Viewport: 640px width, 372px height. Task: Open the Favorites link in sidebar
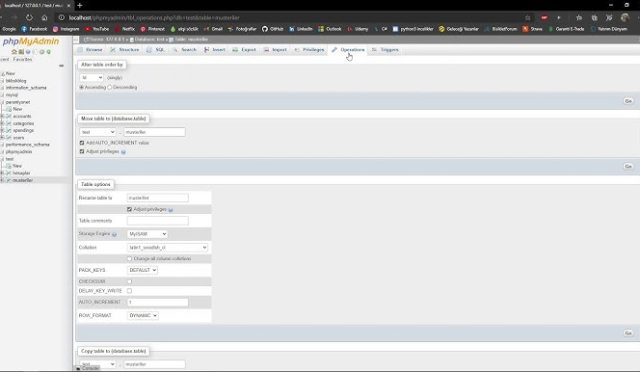click(x=22, y=59)
